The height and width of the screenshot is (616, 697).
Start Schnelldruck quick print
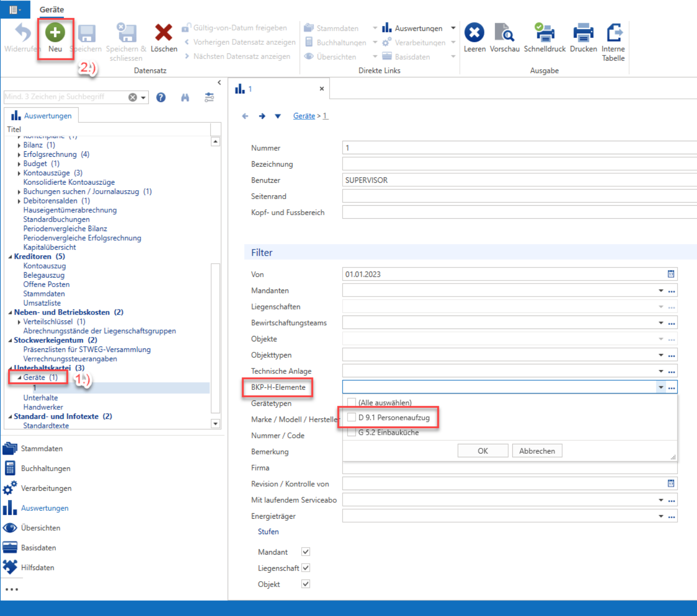click(544, 33)
